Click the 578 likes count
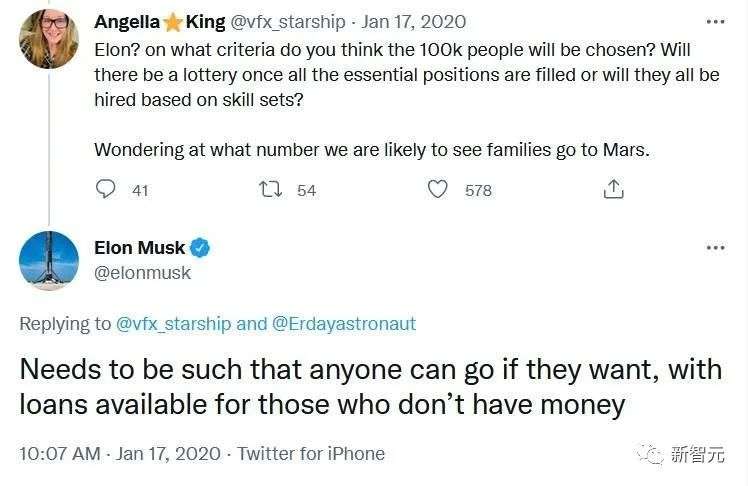748x486 pixels. [478, 190]
